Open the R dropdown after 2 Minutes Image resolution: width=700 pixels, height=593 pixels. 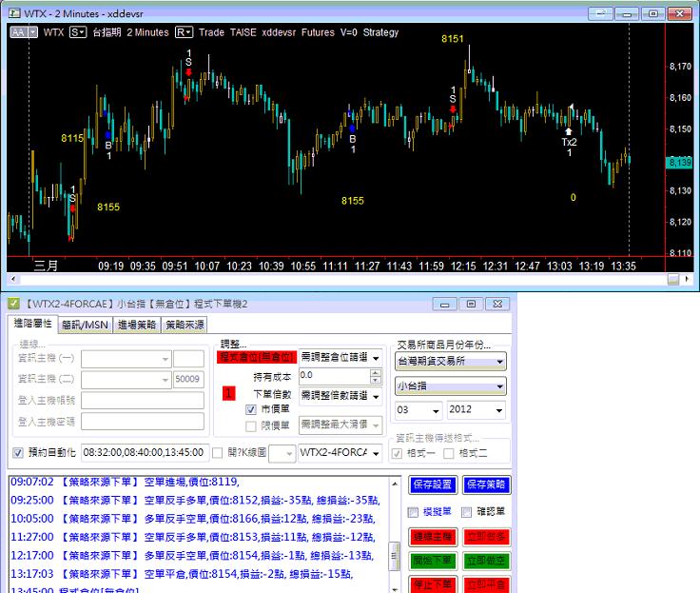[x=184, y=32]
